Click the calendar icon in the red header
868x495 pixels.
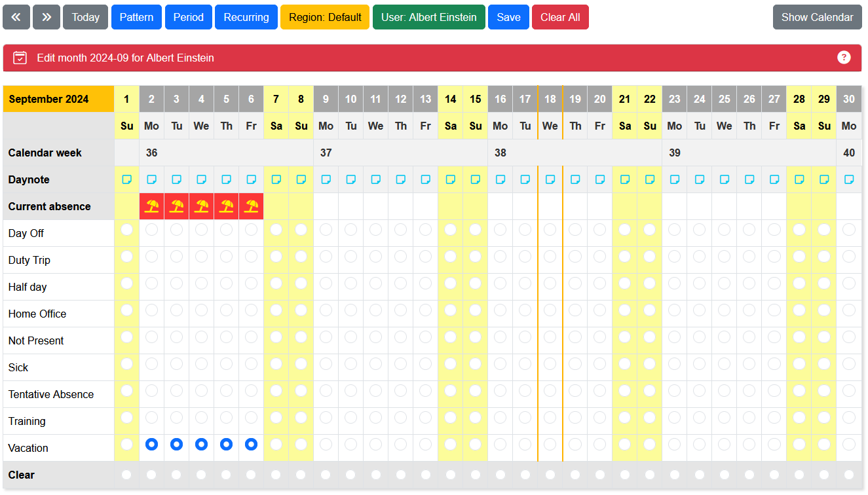(x=20, y=58)
